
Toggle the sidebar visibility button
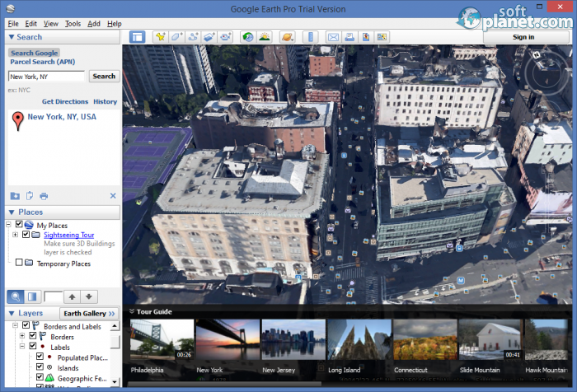click(138, 37)
